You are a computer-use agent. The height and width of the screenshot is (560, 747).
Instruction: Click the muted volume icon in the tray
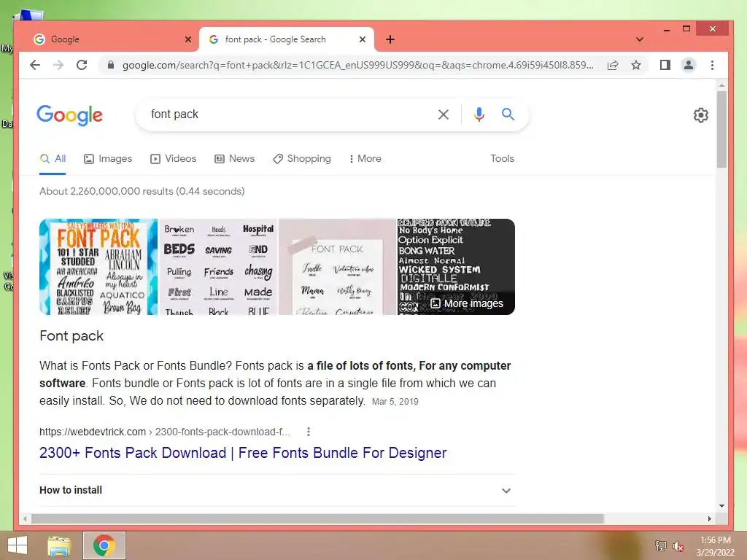coord(678,546)
